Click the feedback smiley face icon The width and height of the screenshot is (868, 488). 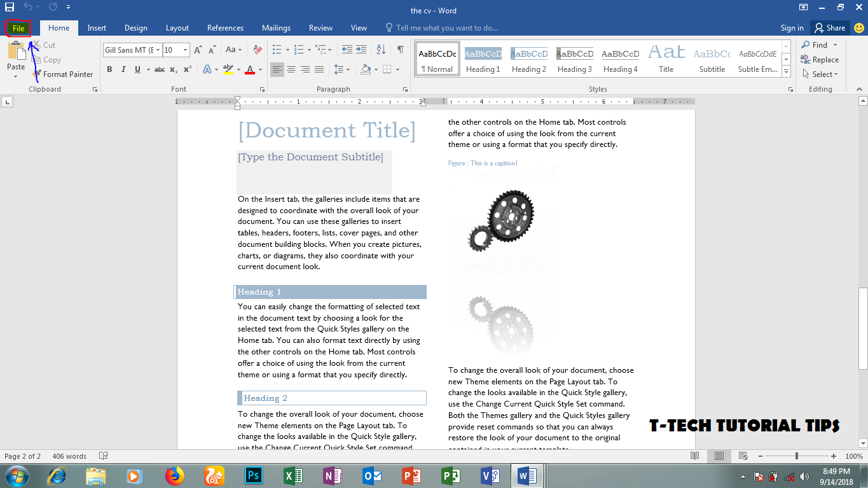(858, 28)
